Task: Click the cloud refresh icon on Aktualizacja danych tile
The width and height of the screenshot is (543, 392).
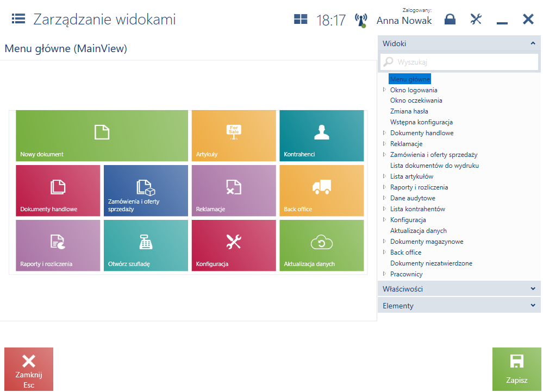Action: [322, 242]
